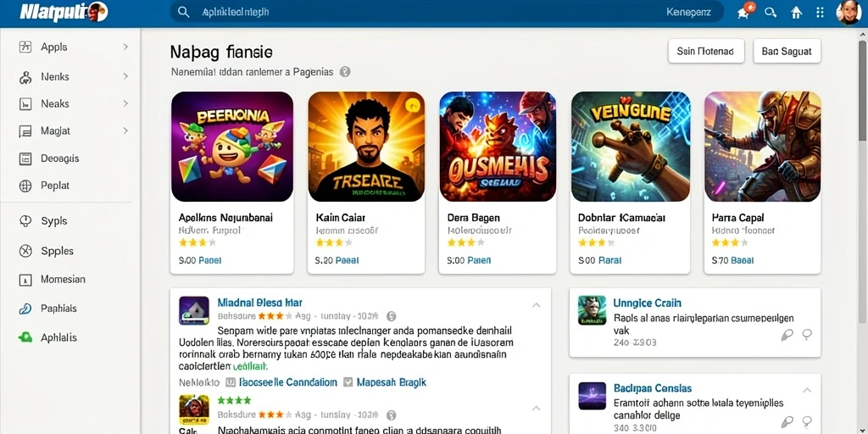This screenshot has height=434, width=868.
Task: Collapse the Baclpan Canslas card
Action: (807, 390)
